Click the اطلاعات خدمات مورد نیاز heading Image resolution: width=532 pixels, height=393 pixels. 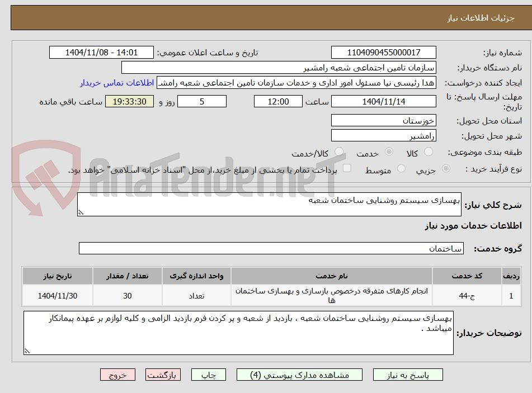[473, 226]
